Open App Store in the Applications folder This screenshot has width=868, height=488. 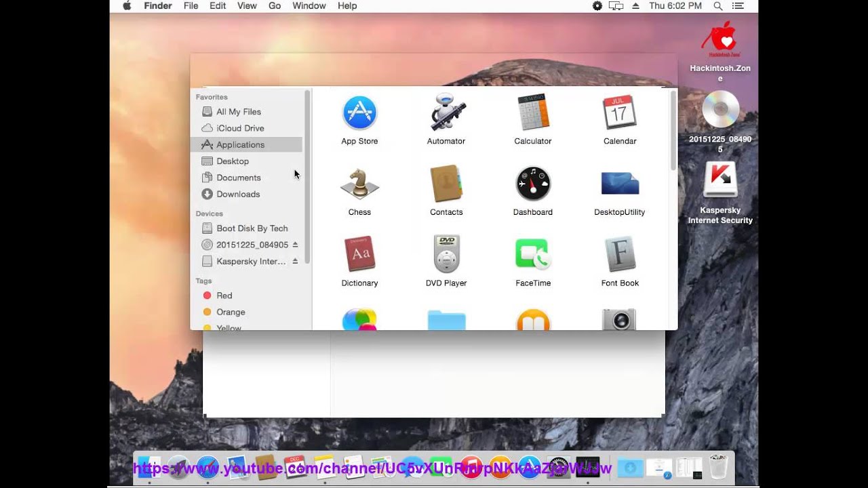[359, 113]
